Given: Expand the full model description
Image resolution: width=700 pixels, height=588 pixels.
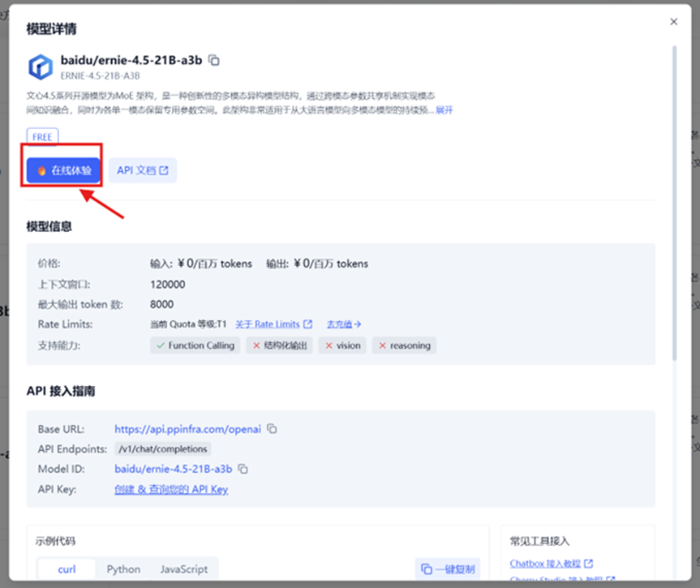Looking at the screenshot, I should tap(444, 109).
